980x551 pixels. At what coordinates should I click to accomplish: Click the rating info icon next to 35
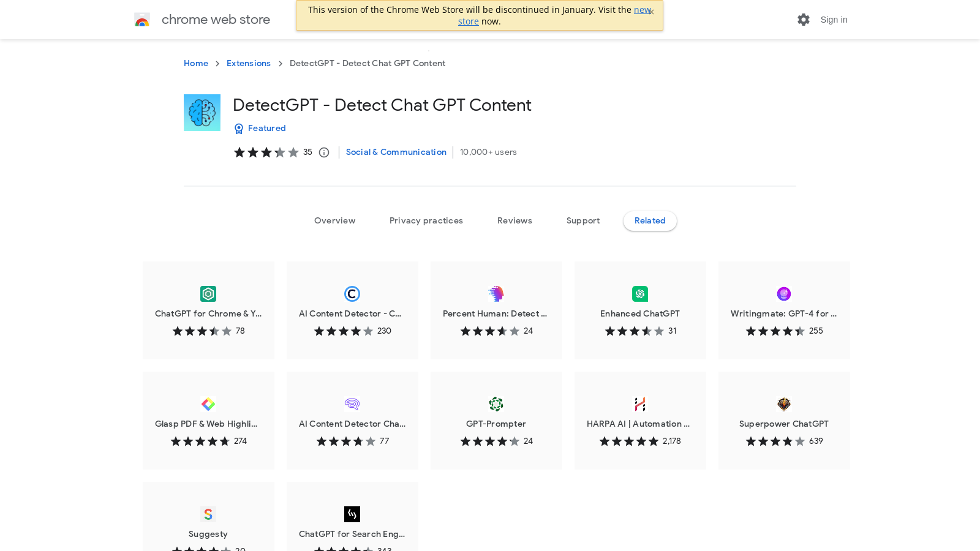324,152
